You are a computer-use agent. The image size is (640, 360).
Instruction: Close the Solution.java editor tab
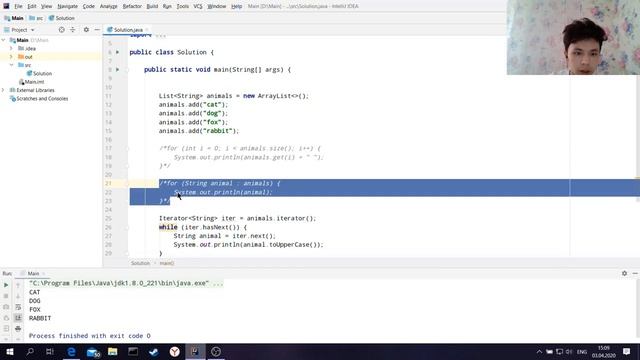click(147, 30)
